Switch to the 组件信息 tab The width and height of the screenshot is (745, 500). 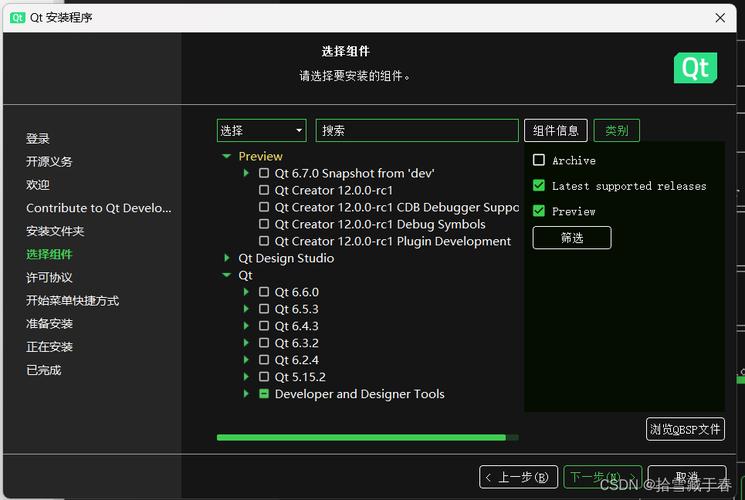click(555, 130)
